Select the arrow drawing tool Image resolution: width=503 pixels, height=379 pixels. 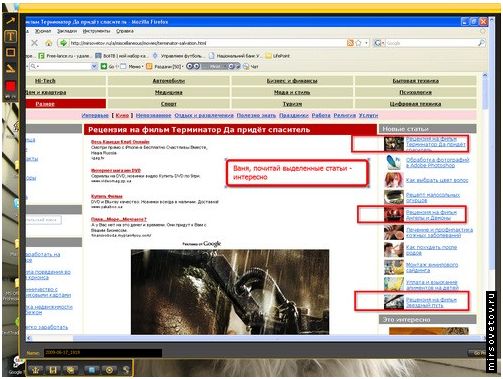10,21
